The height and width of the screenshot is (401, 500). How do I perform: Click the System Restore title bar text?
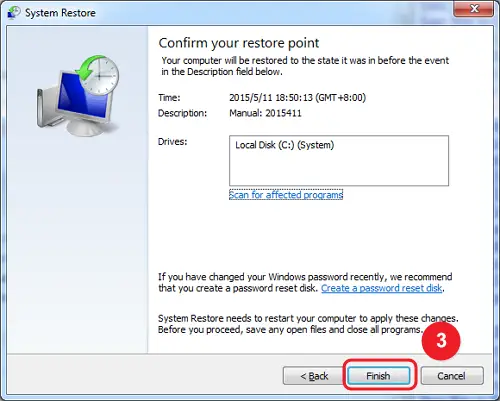[x=60, y=13]
